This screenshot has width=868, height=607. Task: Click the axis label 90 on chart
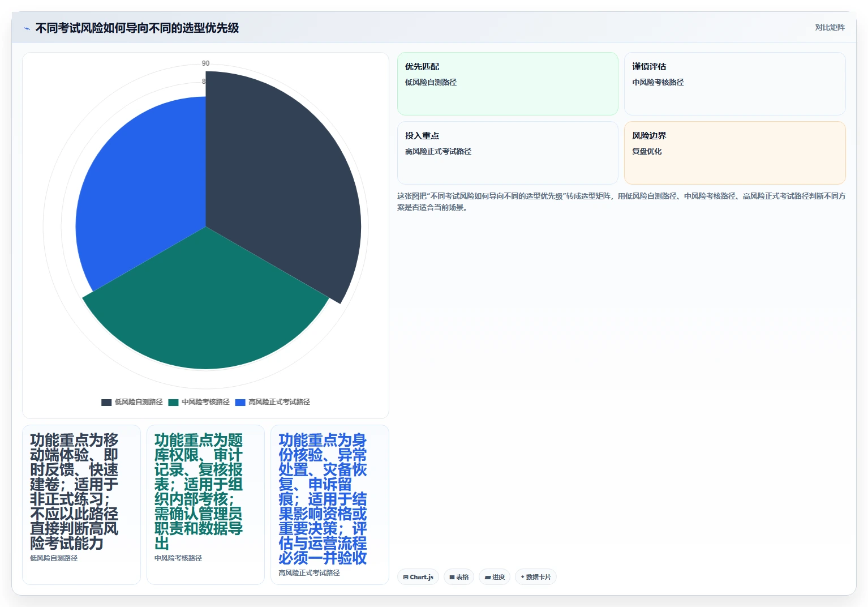click(x=205, y=63)
